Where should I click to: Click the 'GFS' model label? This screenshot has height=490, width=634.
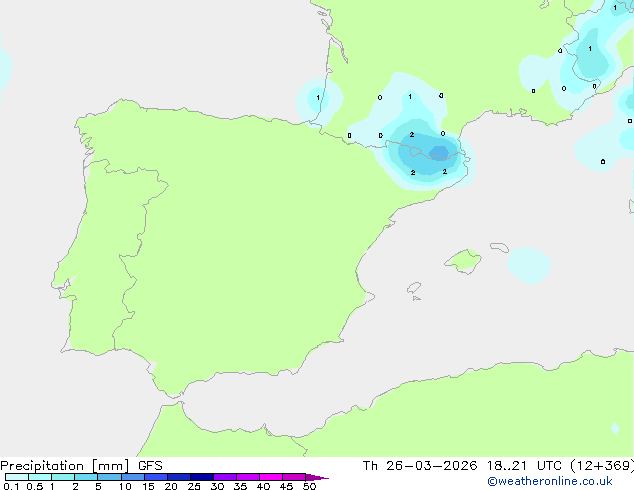[x=150, y=466]
